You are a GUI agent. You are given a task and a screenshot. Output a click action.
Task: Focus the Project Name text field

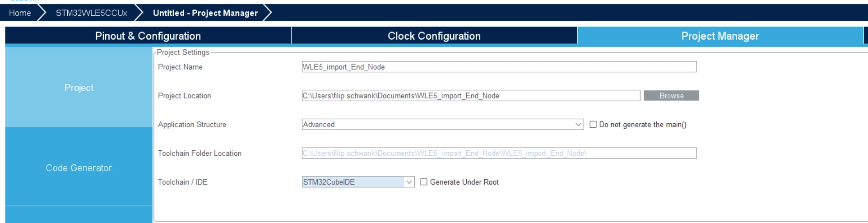point(499,67)
